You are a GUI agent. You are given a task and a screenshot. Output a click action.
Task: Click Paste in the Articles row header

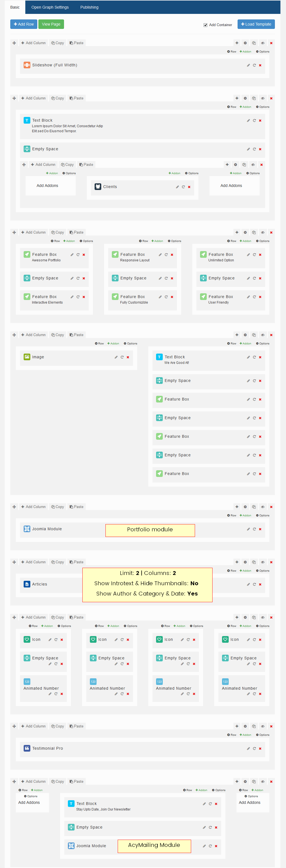pyautogui.click(x=77, y=562)
